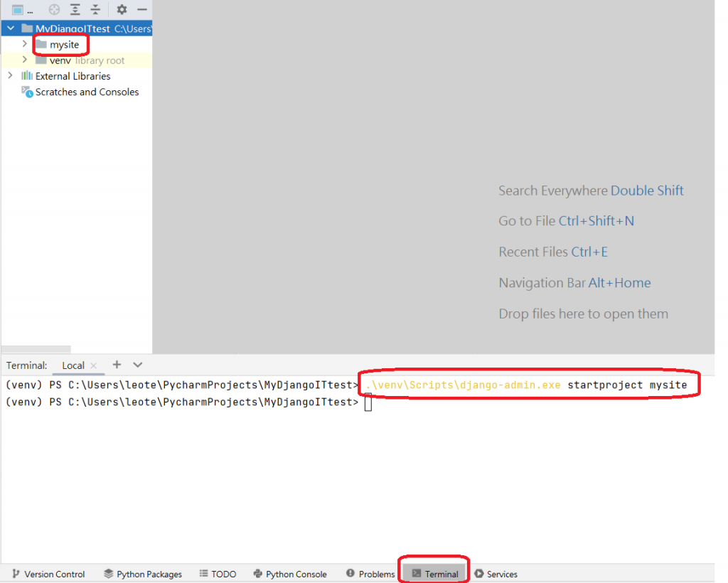Open the Problems tool window
The width and height of the screenshot is (728, 583).
(x=370, y=574)
